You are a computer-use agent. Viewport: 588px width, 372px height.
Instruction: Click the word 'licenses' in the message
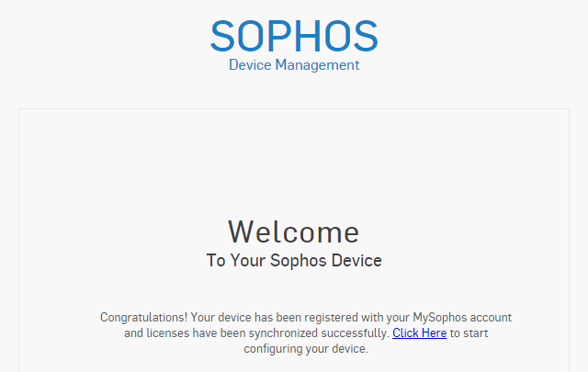167,333
